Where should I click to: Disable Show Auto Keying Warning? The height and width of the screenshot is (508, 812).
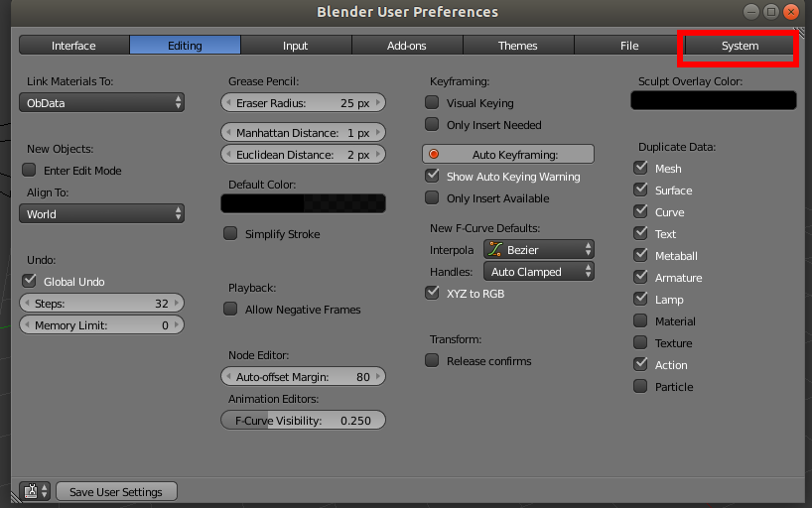[x=432, y=176]
